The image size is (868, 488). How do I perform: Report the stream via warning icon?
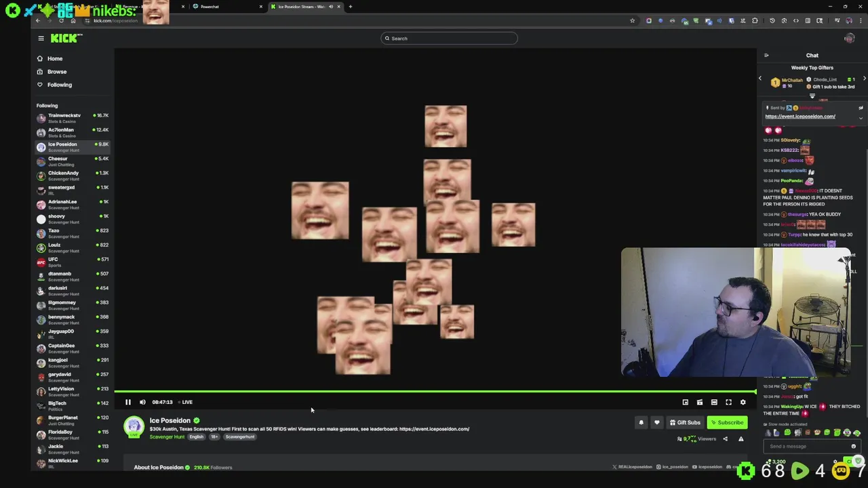coord(741,439)
